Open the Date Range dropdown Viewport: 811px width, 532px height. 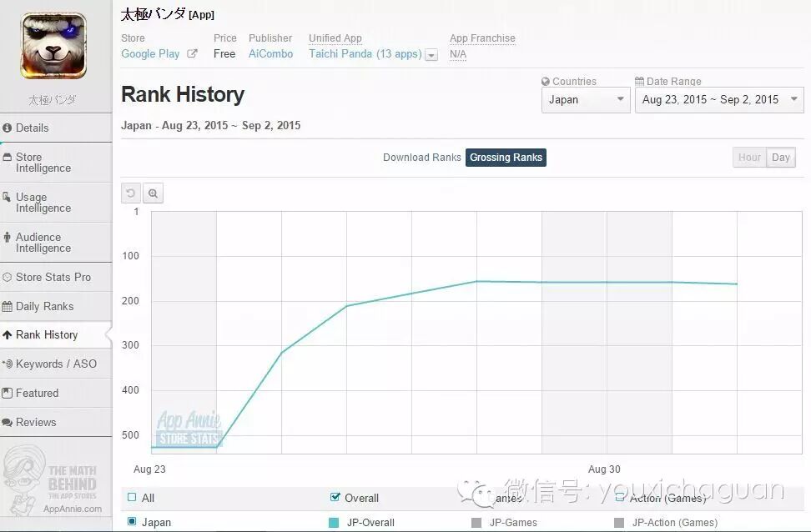pyautogui.click(x=719, y=100)
